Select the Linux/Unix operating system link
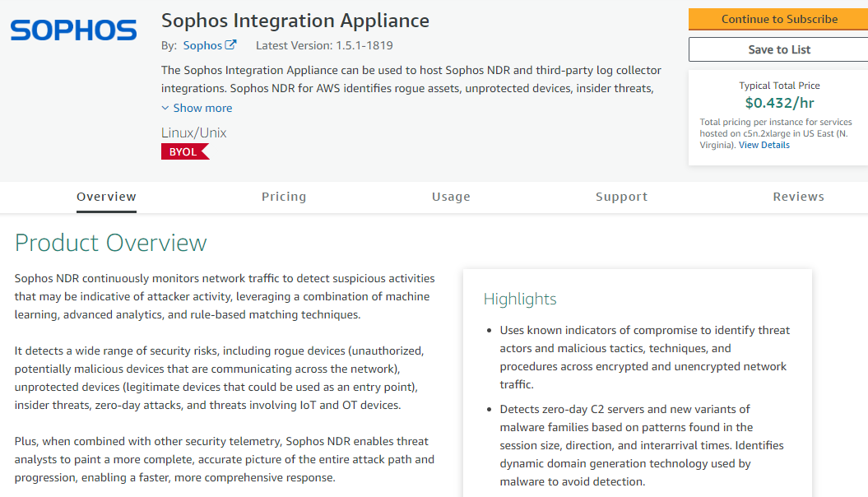The image size is (868, 497). click(193, 132)
